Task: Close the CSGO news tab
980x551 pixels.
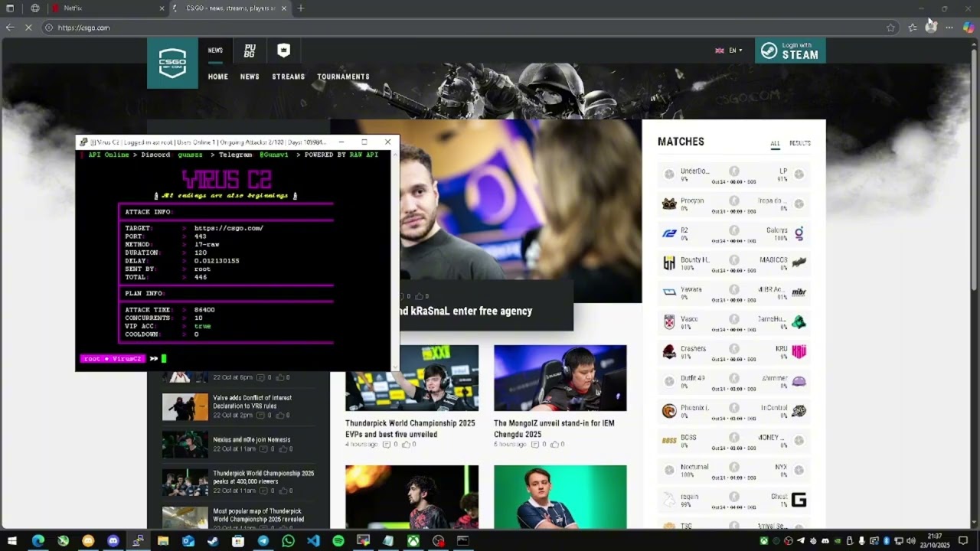Action: (x=284, y=8)
